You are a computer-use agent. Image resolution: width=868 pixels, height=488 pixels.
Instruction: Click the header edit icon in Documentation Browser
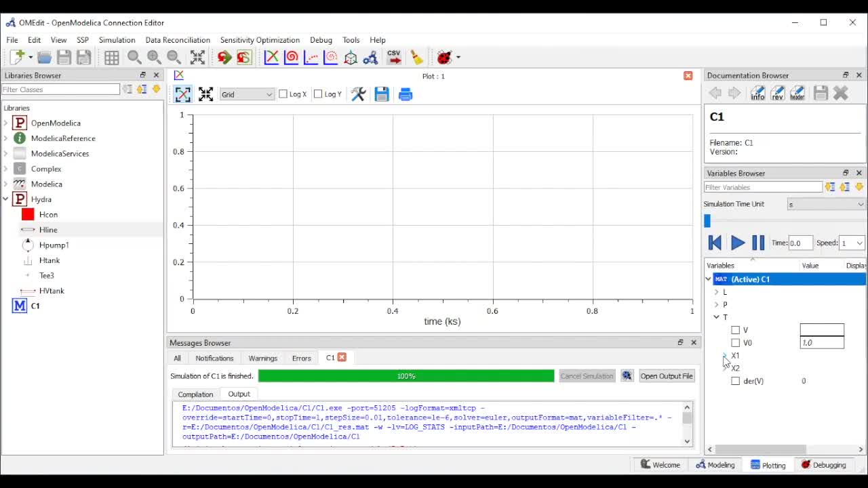point(797,94)
